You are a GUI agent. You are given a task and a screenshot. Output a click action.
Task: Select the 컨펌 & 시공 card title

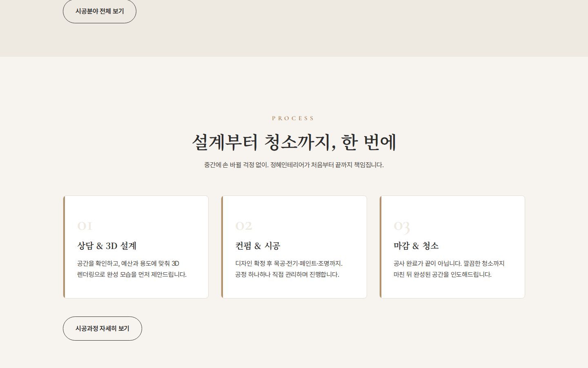258,246
